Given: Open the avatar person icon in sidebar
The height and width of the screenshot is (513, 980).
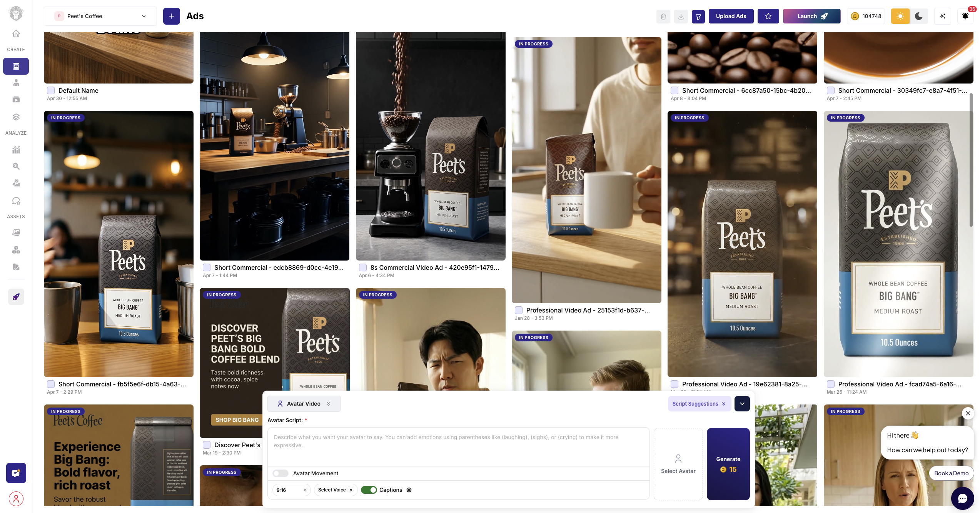Looking at the screenshot, I should (16, 83).
